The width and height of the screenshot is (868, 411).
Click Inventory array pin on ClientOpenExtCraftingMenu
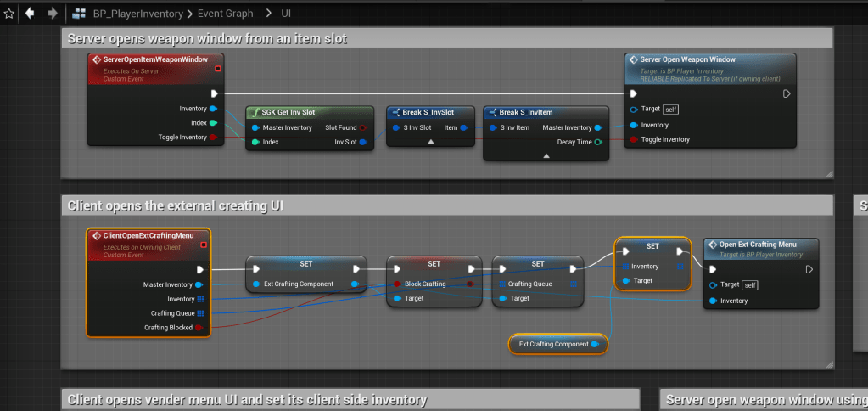200,299
